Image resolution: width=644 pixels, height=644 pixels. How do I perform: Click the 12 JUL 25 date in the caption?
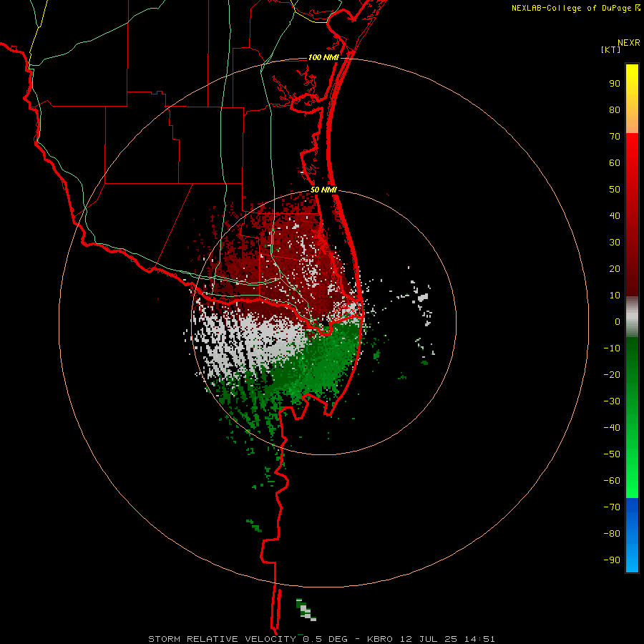429,639
